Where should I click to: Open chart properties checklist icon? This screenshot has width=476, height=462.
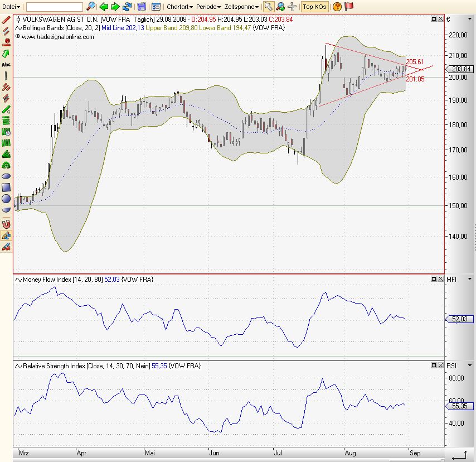(x=156, y=6)
